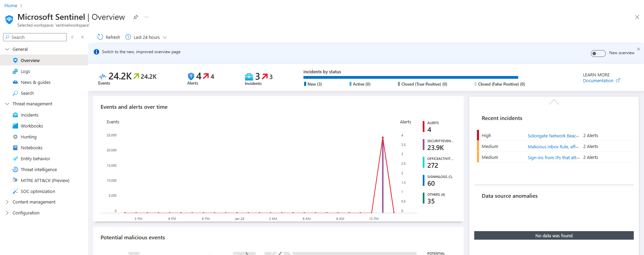
Task: Open the more options ellipsis menu
Action: tap(147, 17)
